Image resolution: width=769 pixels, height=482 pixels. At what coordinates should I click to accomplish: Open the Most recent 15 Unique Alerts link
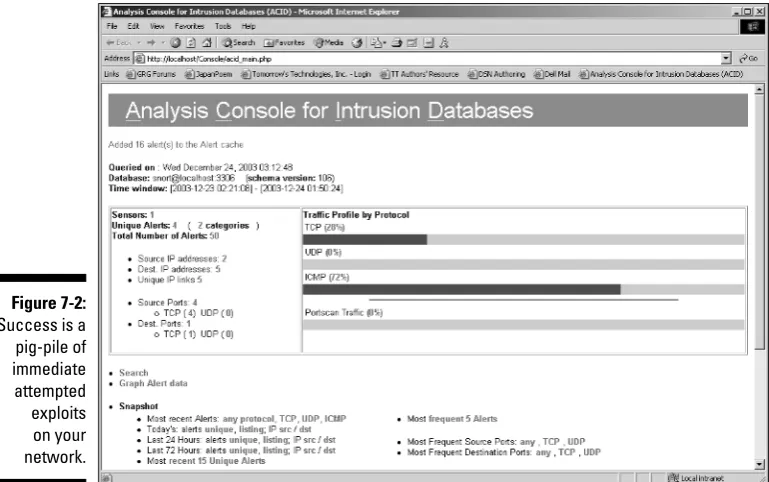tap(206, 461)
